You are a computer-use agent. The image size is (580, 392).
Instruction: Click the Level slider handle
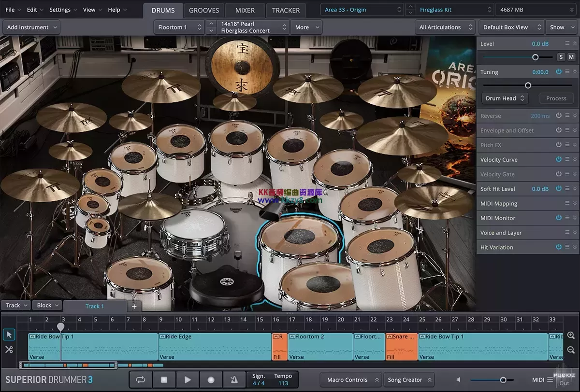click(x=535, y=57)
